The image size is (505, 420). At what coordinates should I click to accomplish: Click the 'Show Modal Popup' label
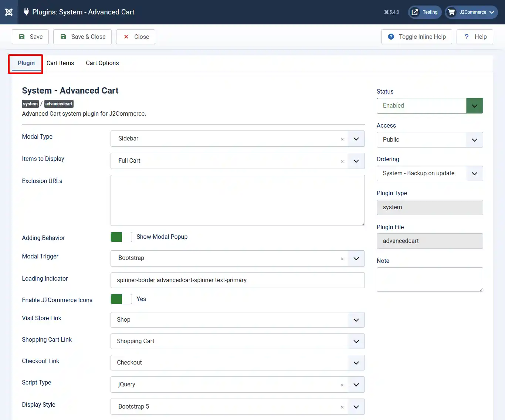[x=162, y=237]
